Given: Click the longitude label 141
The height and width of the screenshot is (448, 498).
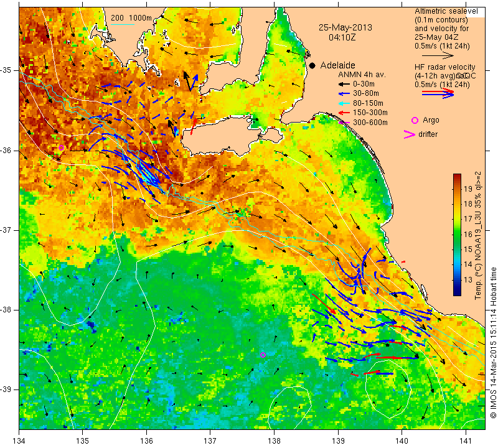Looking at the screenshot, I should pyautogui.click(x=466, y=441).
